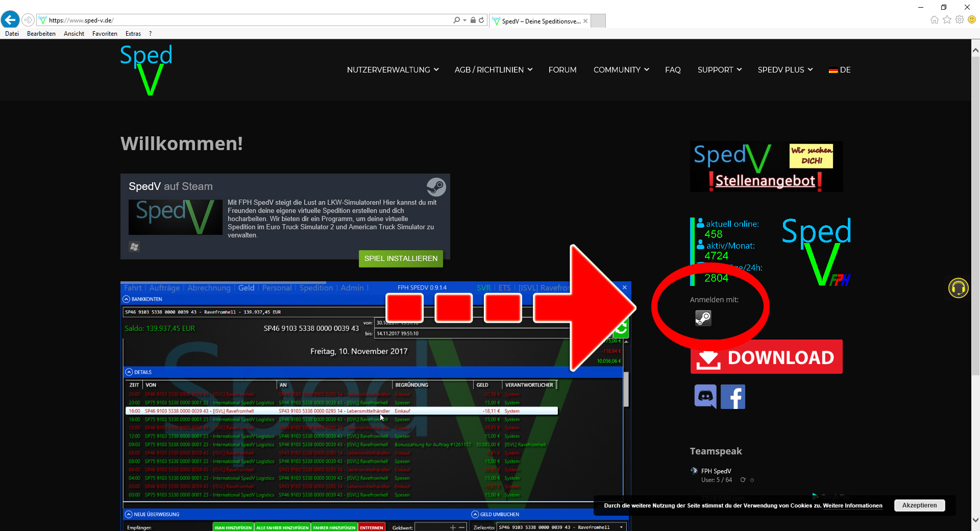
Task: Click the browser home icon
Action: pyautogui.click(x=934, y=20)
